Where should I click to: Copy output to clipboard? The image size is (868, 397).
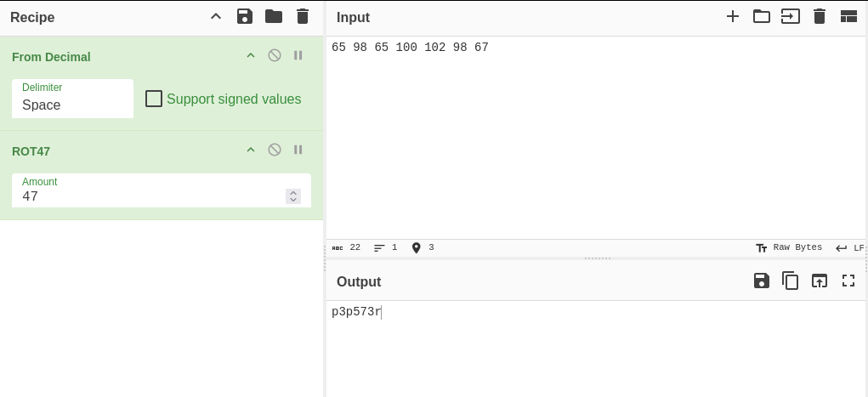click(790, 281)
